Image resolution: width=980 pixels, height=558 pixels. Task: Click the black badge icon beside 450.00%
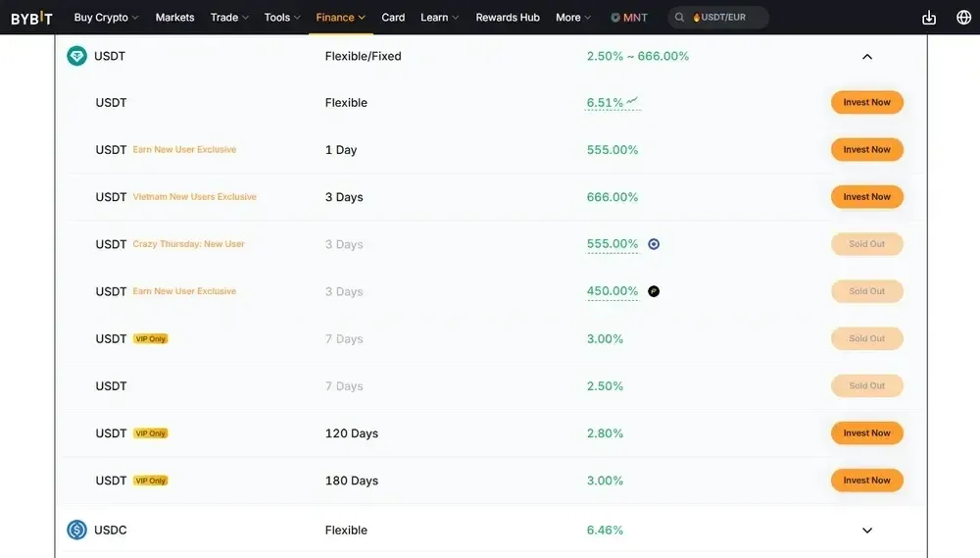pyautogui.click(x=654, y=291)
